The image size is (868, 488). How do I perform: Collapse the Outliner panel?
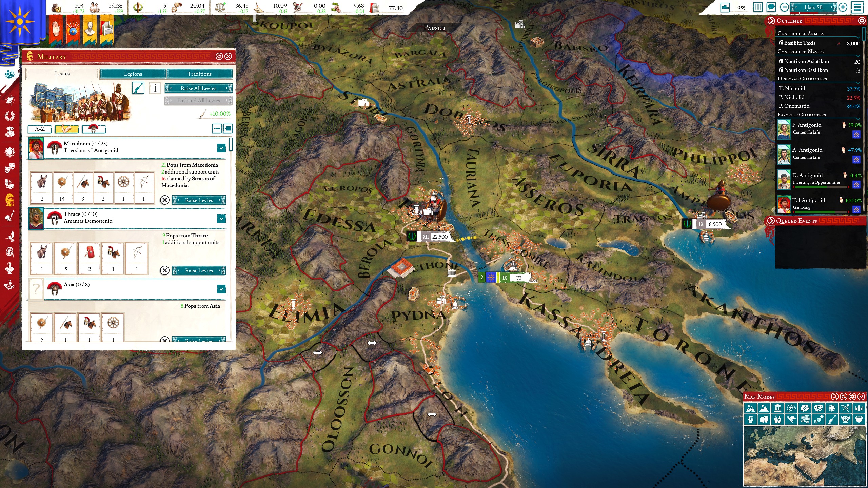[x=771, y=21]
